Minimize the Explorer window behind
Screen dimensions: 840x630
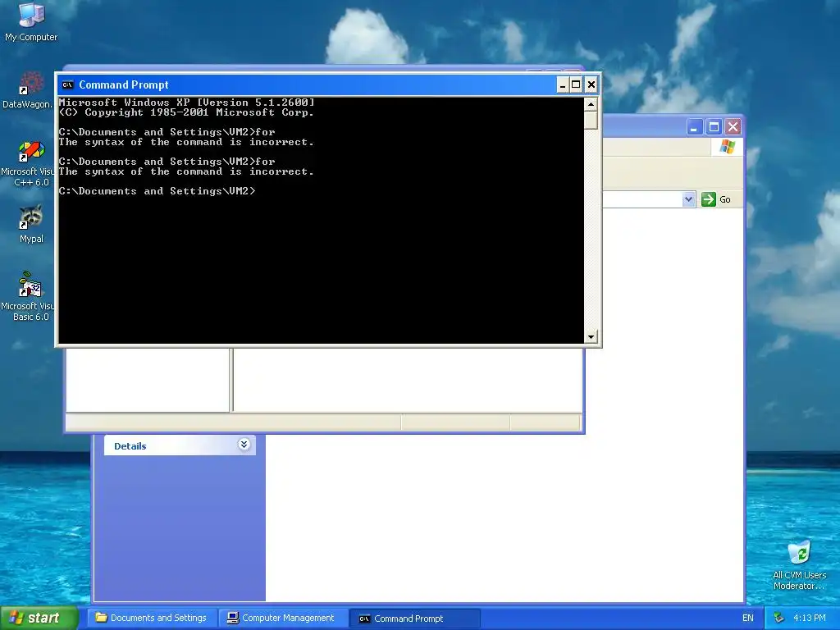[x=695, y=127]
